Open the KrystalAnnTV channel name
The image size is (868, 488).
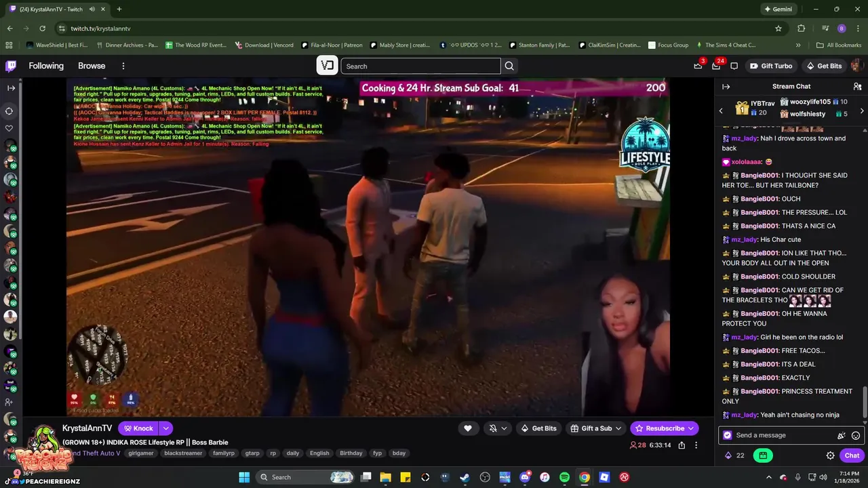[x=87, y=428]
